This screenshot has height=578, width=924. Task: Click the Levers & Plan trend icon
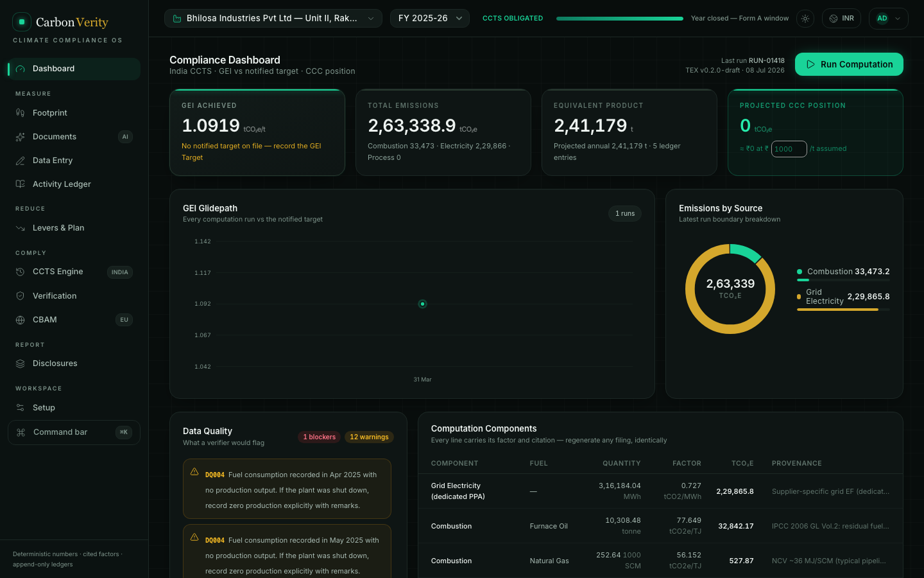[21, 228]
